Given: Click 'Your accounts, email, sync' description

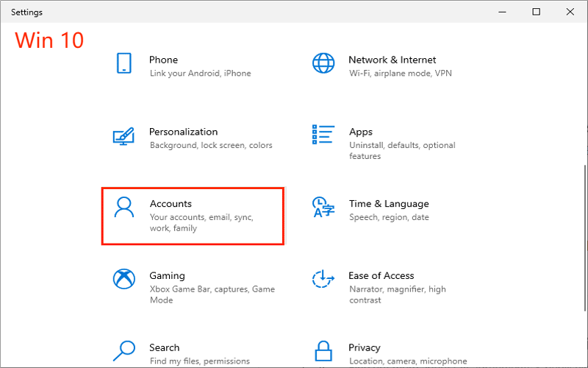Looking at the screenshot, I should [x=201, y=223].
